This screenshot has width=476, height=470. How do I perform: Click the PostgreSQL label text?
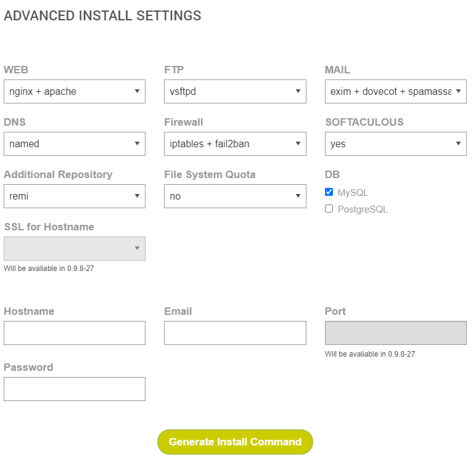click(x=363, y=209)
